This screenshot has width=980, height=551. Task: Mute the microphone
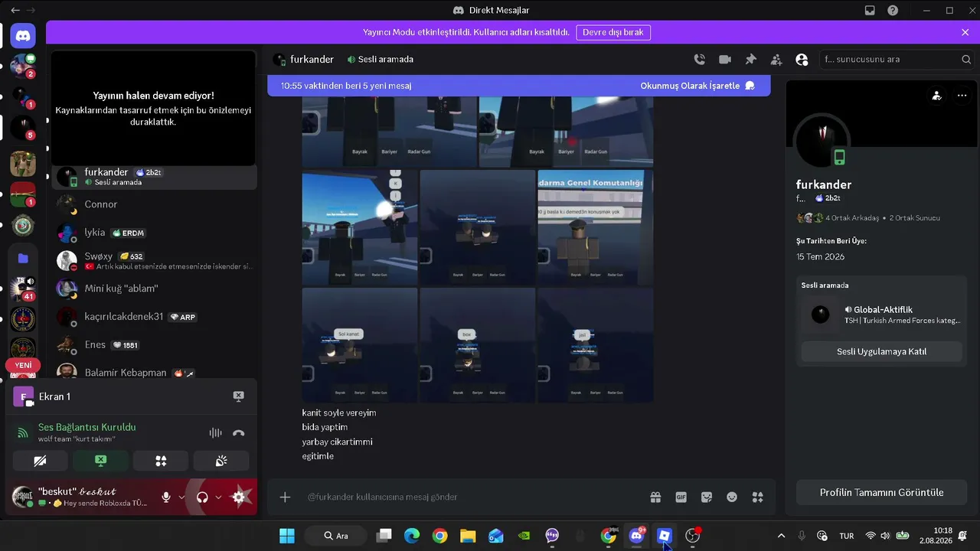pos(166,497)
